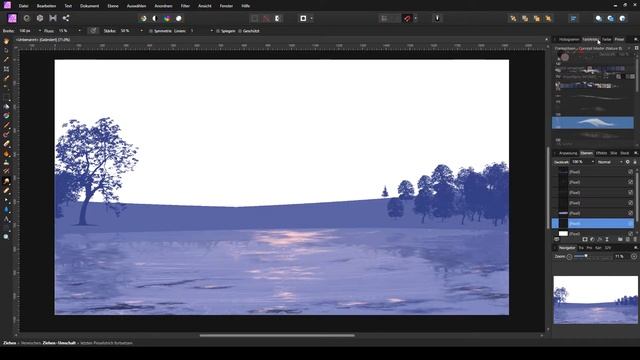Click the horizontal canvas scrollbar

(x=277, y=336)
